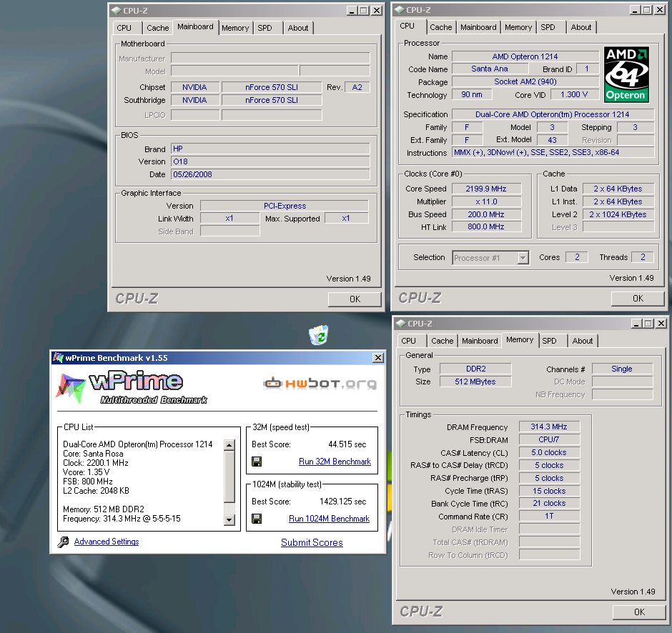Screen dimensions: 672x633
Task: Click the DRAM Frequency value 314.3 MHz
Action: 549,427
